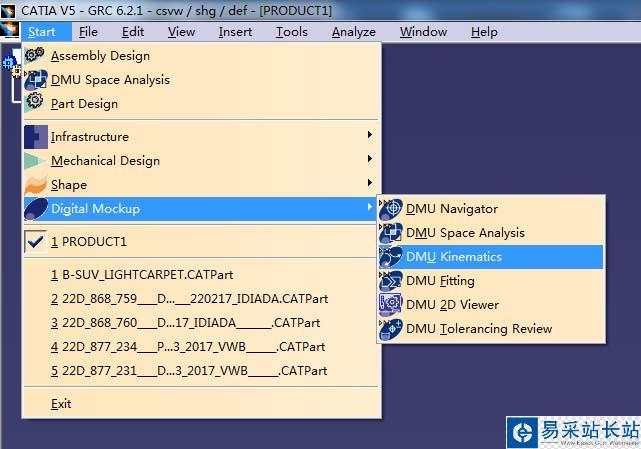
Task: Click the Mechanical Design green icon
Action: tap(35, 161)
